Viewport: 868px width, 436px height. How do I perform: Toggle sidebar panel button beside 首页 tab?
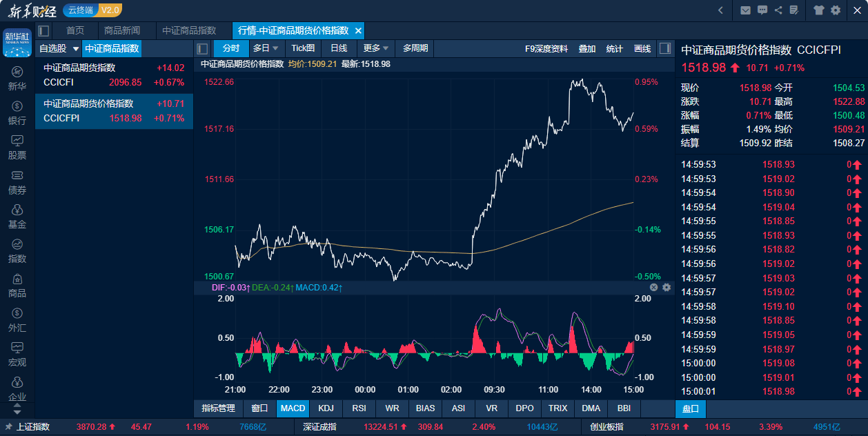(43, 30)
